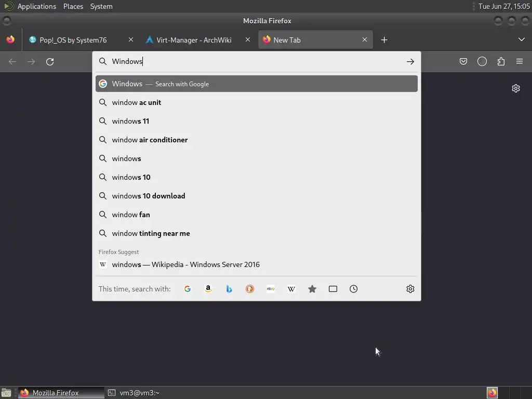Pick "window air conditioner" suggestion
532x399 pixels.
[257, 140]
